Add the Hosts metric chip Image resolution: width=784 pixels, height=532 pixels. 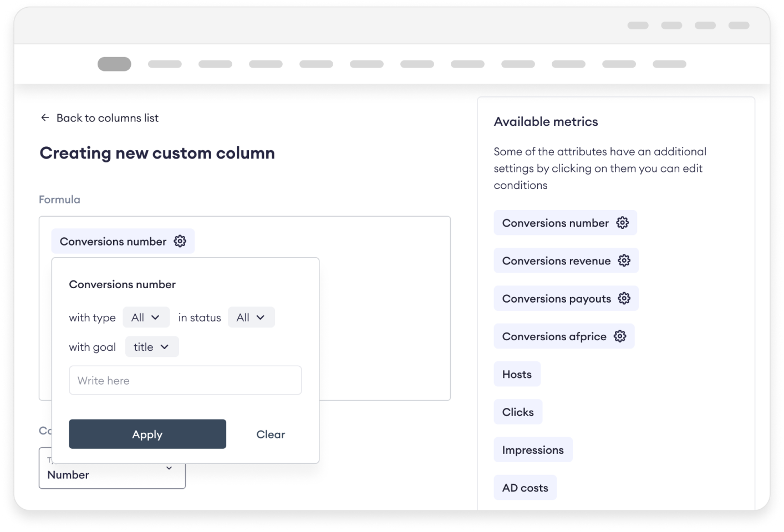(x=517, y=375)
